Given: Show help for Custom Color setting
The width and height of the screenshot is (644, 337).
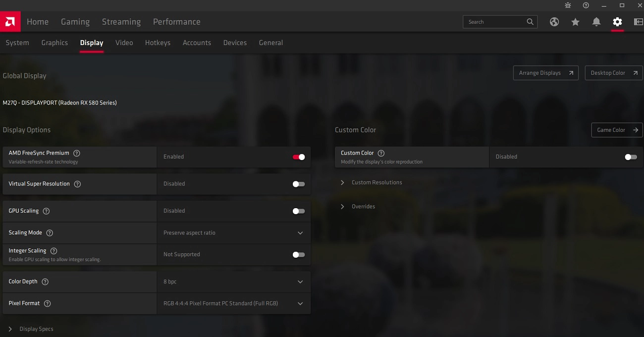Looking at the screenshot, I should [381, 153].
